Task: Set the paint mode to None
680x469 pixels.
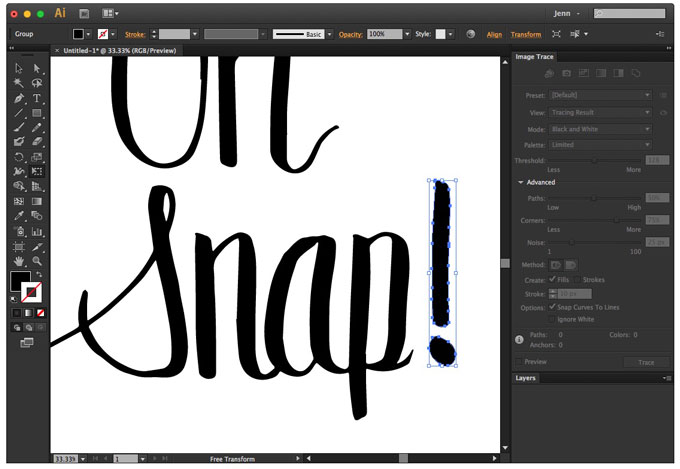Action: point(40,312)
